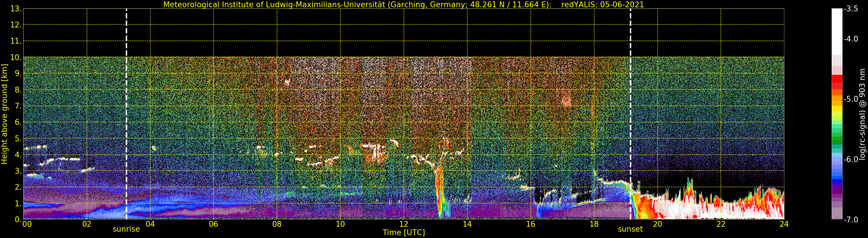Click time axis tick label 12
Viewport: 868px width, 238px height.
(x=404, y=224)
